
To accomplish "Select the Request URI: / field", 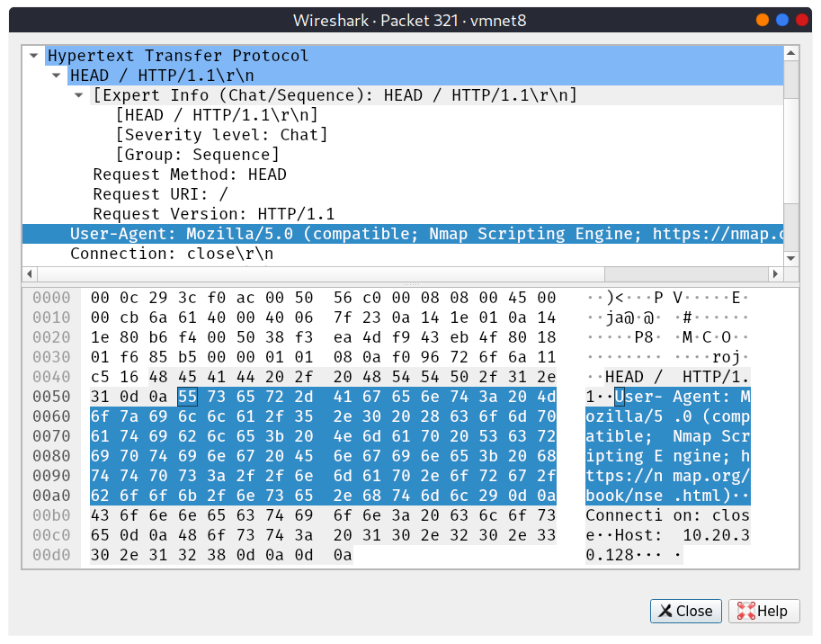I will [160, 194].
